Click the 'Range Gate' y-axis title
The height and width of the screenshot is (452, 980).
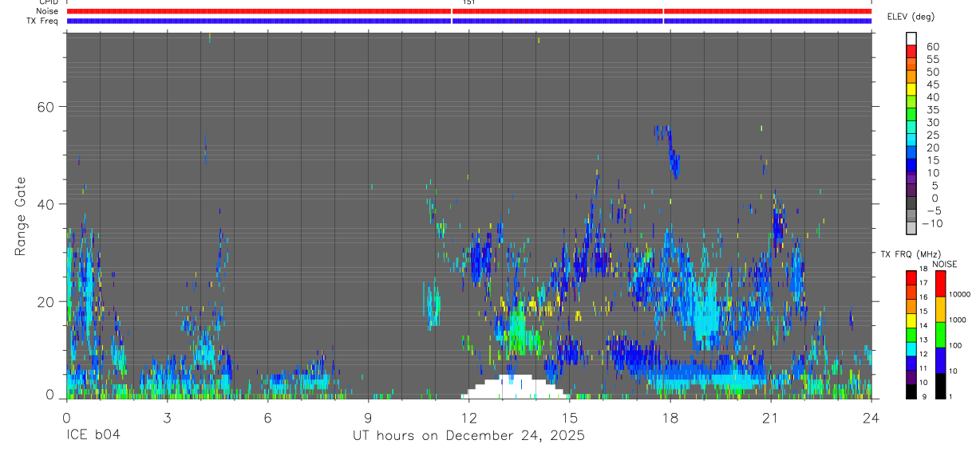click(x=21, y=216)
